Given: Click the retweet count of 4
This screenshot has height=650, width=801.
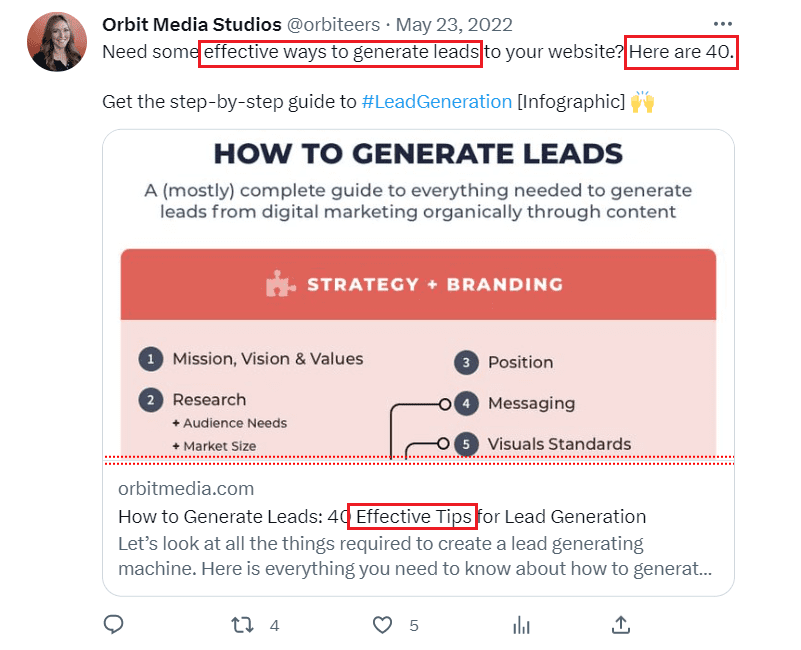Looking at the screenshot, I should click(x=274, y=626).
